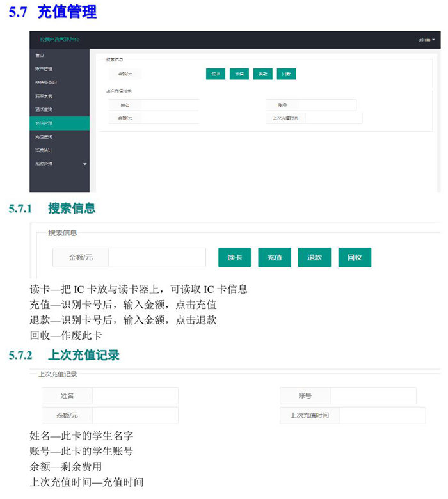Click the 账号 field in section 5.7.2
This screenshot has height=499, width=448.
click(x=372, y=395)
